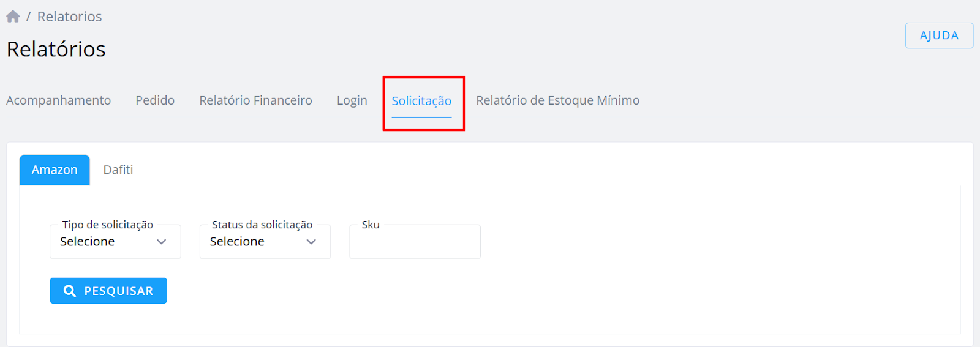This screenshot has height=347, width=980.
Task: Switch to the Login tab
Action: coord(352,100)
